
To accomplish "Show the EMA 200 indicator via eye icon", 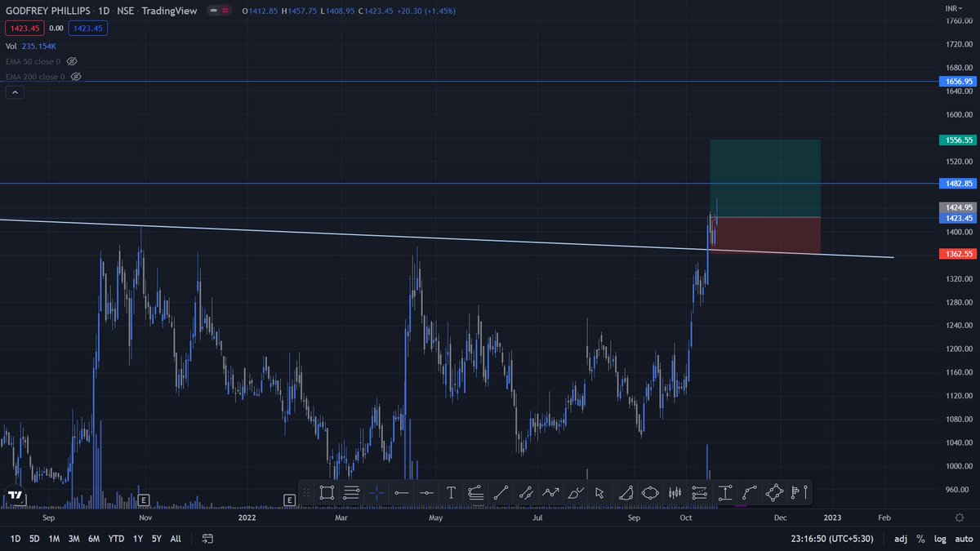I will (x=76, y=76).
